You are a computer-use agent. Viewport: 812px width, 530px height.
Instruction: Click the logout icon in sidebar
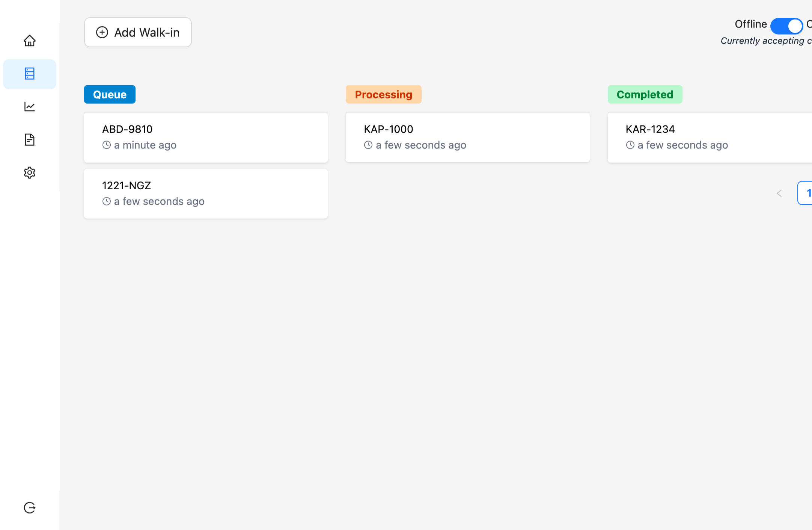(30, 508)
